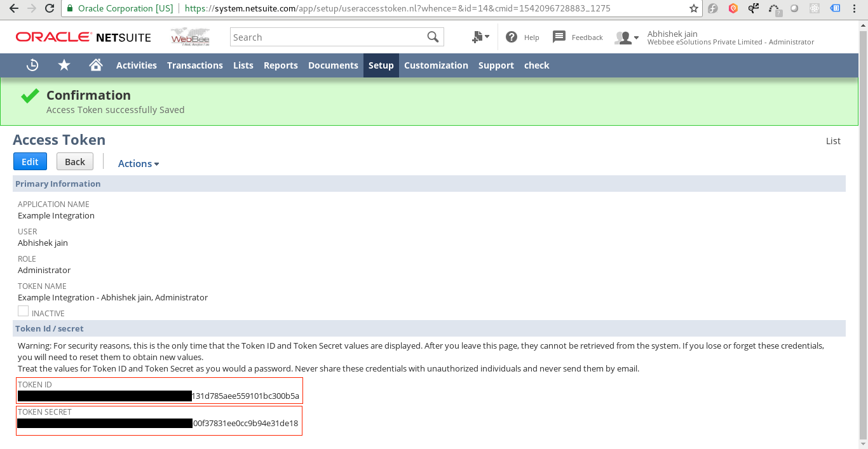The width and height of the screenshot is (868, 449).
Task: Go to Home via the house icon
Action: (x=96, y=65)
